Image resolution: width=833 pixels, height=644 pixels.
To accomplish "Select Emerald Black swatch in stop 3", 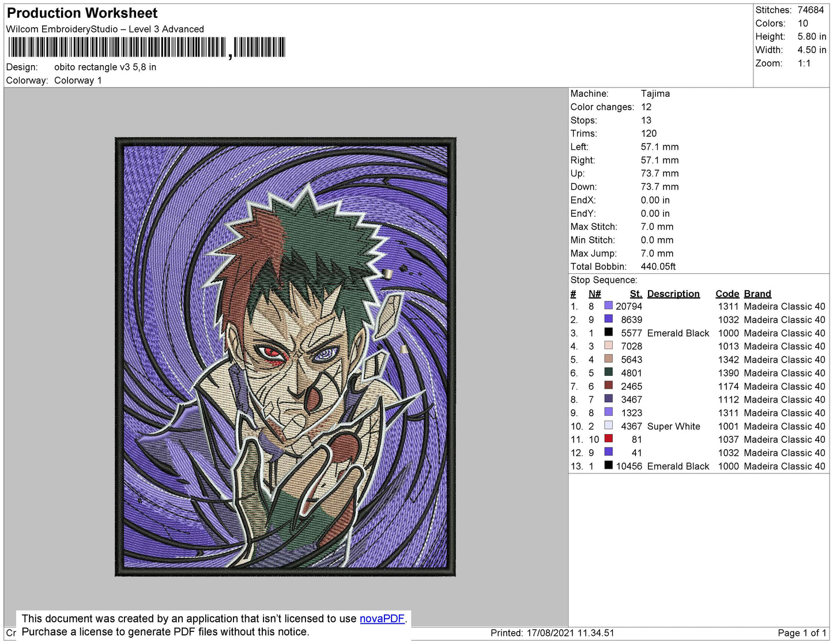I will coord(608,332).
